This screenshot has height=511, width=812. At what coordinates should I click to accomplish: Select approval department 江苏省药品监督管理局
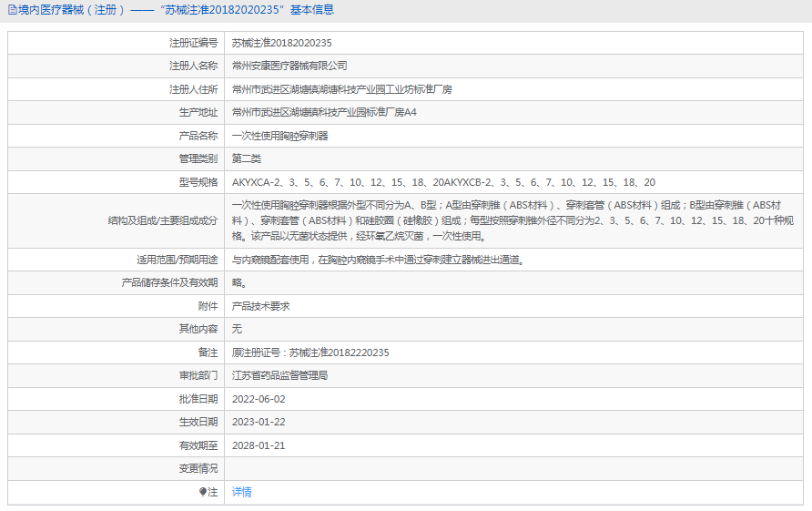279,375
